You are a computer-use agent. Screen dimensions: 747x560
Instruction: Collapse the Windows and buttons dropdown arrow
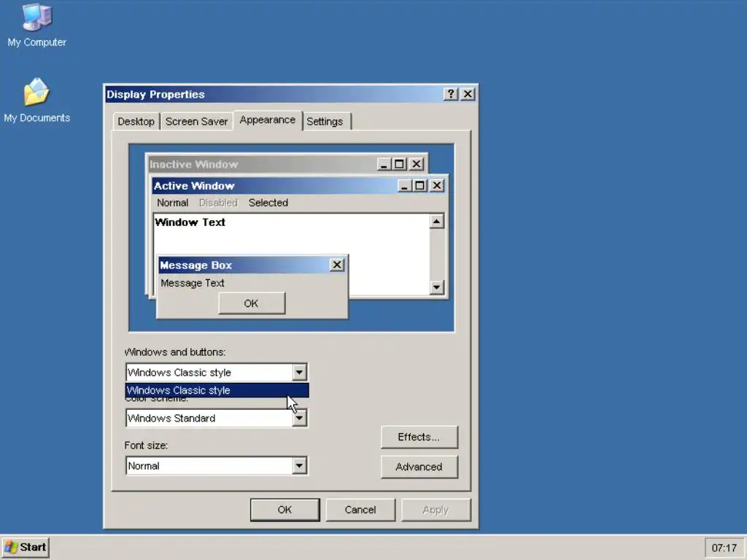(299, 372)
